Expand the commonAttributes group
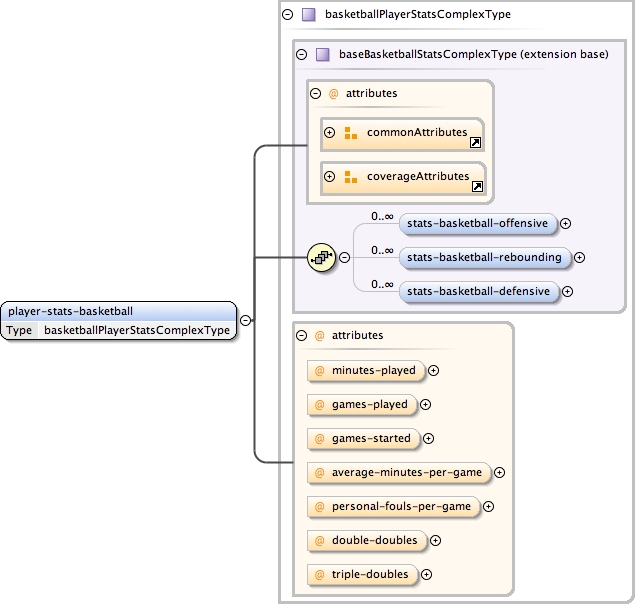 point(329,133)
